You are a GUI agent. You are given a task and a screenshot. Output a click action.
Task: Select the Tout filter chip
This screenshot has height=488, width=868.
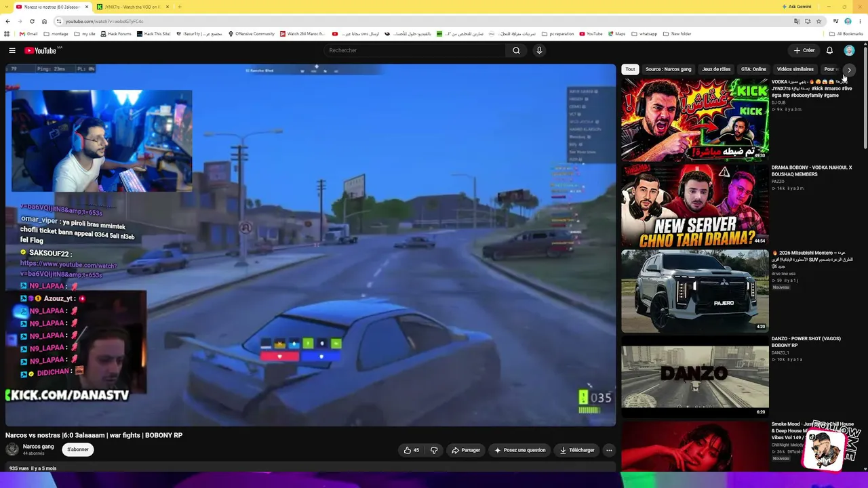click(x=630, y=69)
